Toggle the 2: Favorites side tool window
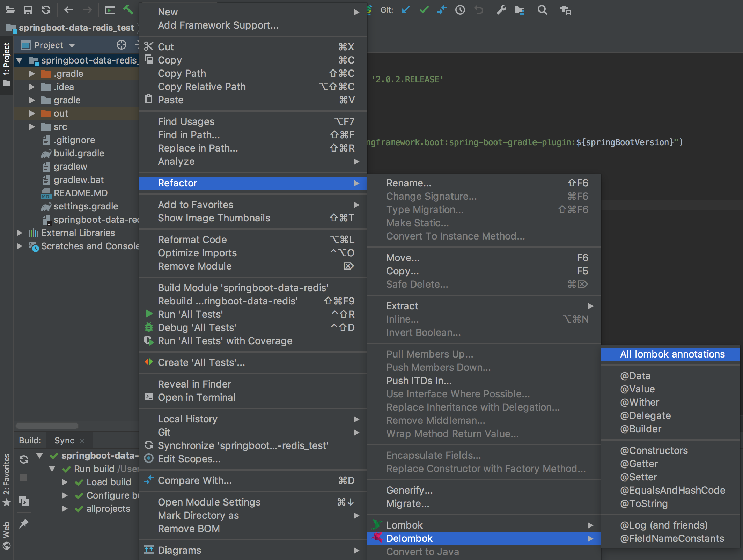 coord(6,478)
